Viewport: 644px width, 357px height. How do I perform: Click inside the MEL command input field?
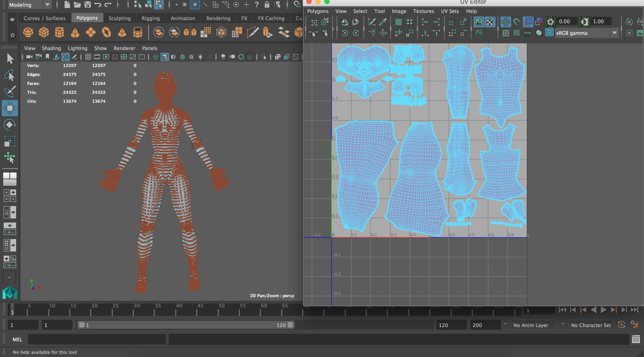[97, 339]
